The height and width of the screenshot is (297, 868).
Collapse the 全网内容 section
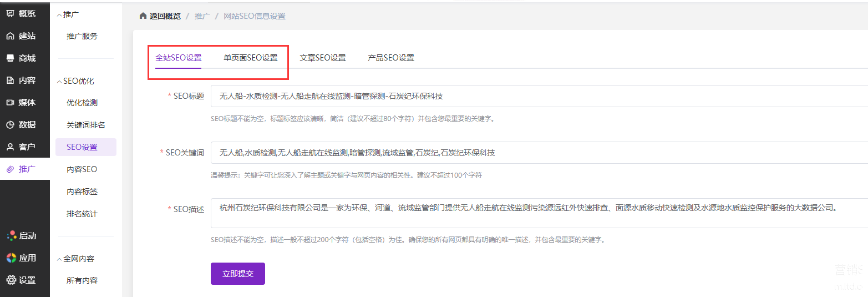60,259
